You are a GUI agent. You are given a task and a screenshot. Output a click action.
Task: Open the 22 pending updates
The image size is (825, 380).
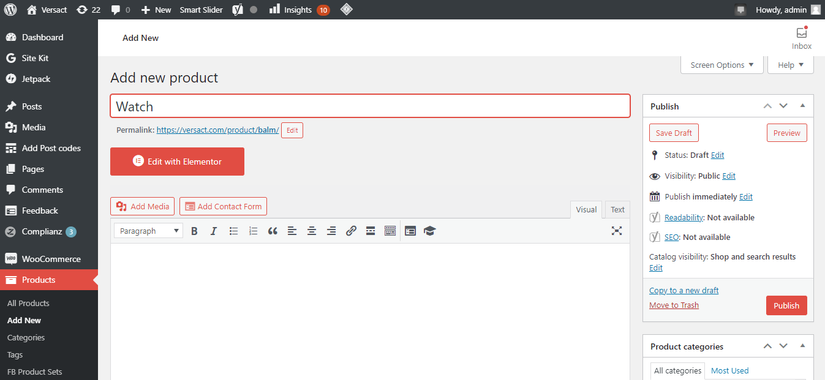click(x=88, y=9)
